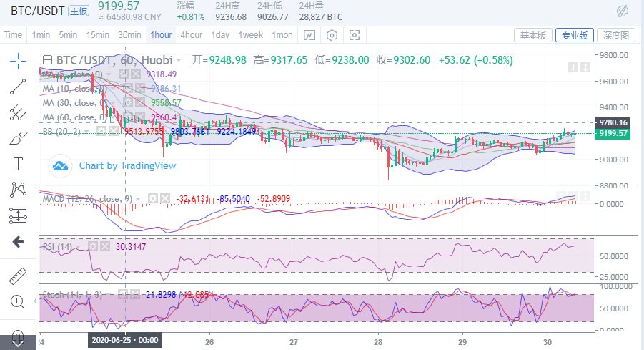The image size is (644, 350).
Task: Select the 1day interval tab
Action: click(x=220, y=35)
